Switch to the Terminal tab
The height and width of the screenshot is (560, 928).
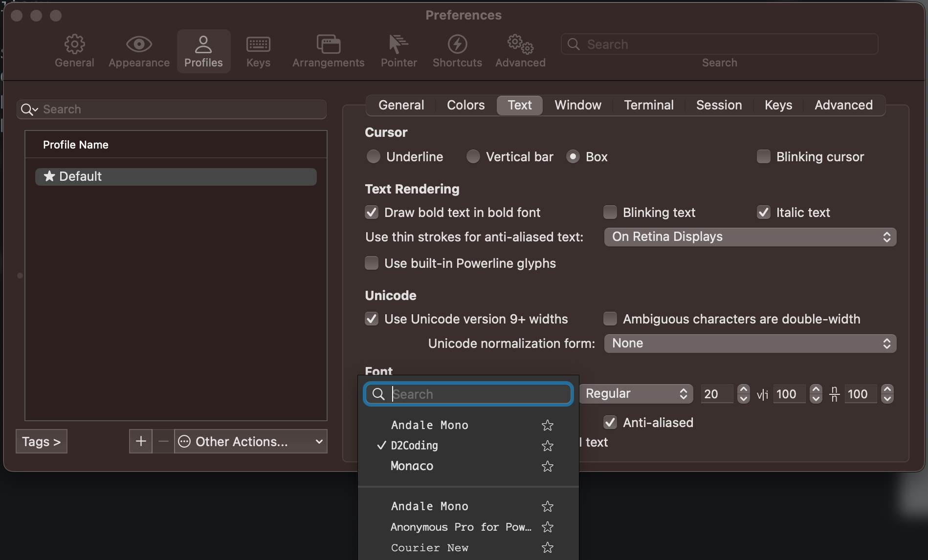648,105
